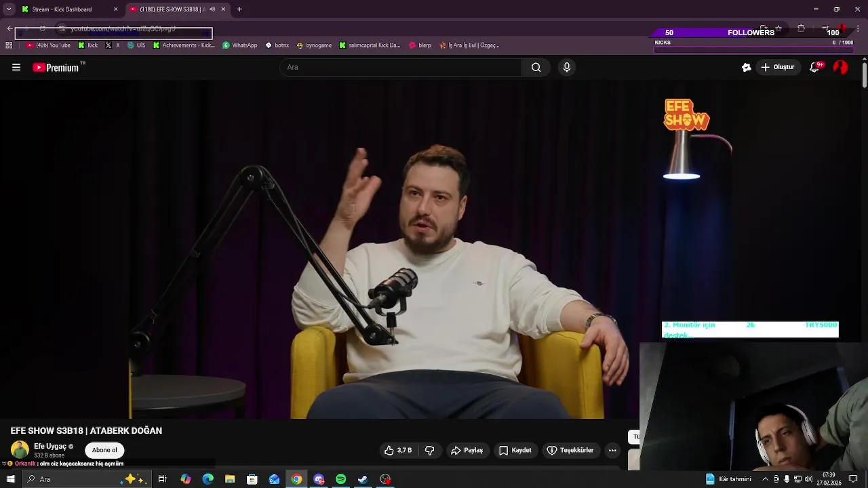This screenshot has height=488, width=868.
Task: Open Chrome three-dot menu
Action: point(859,28)
